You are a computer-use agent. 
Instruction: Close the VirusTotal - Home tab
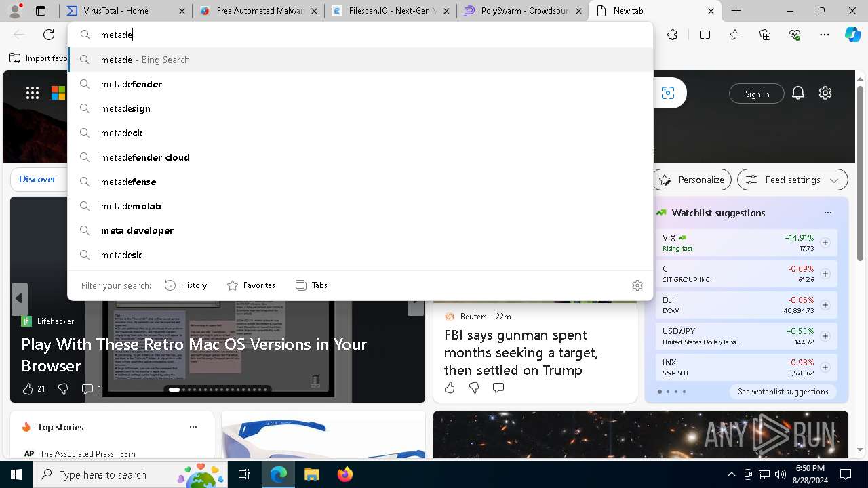pos(182,11)
